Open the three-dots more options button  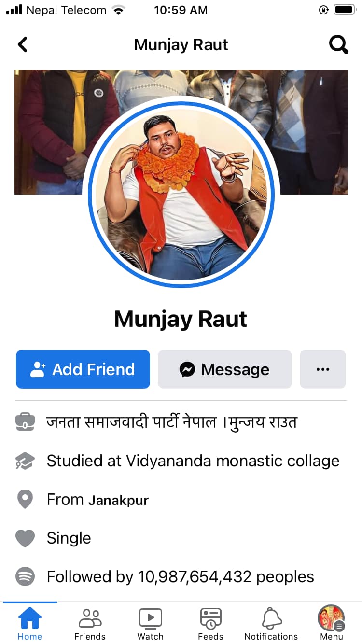(323, 369)
